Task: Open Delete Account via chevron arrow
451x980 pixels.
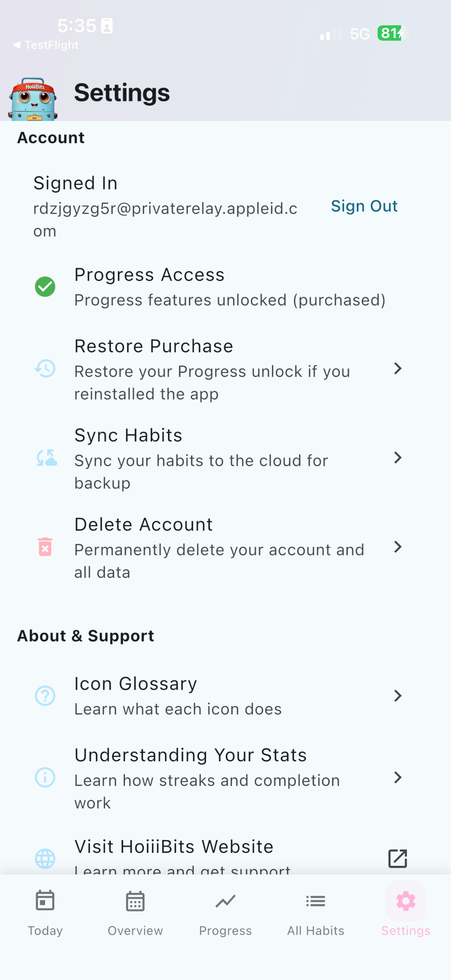Action: 397,547
